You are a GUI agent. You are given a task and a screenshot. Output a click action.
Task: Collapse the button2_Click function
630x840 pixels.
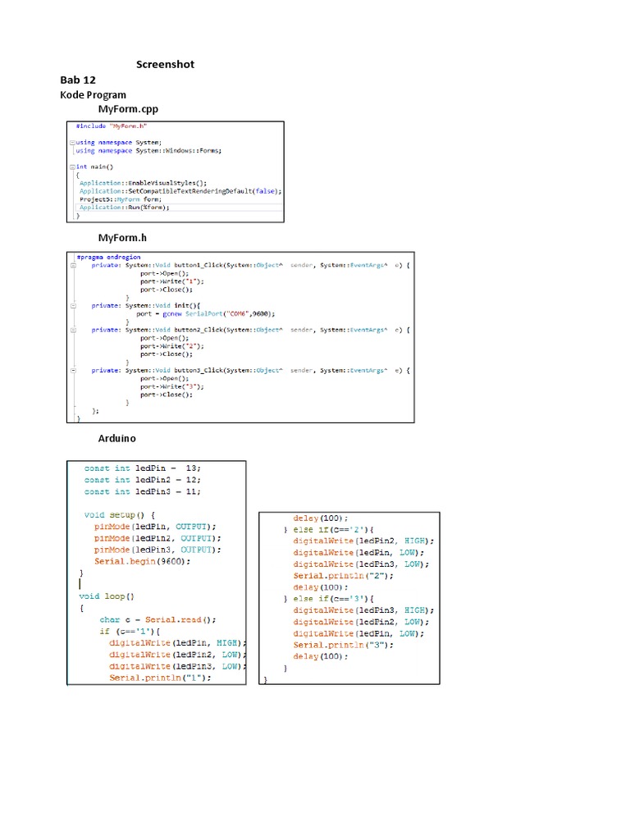tap(74, 330)
